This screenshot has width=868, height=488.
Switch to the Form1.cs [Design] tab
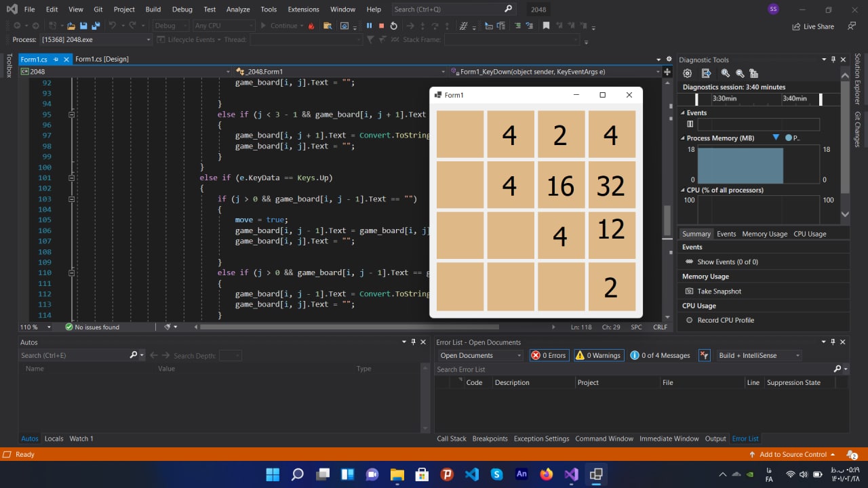coord(102,59)
